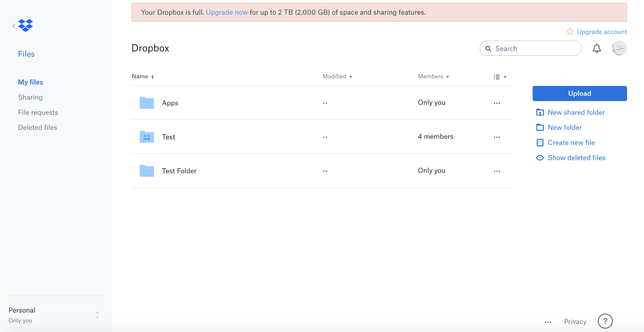Open File requests in sidebar
The height and width of the screenshot is (332, 644).
pos(38,112)
